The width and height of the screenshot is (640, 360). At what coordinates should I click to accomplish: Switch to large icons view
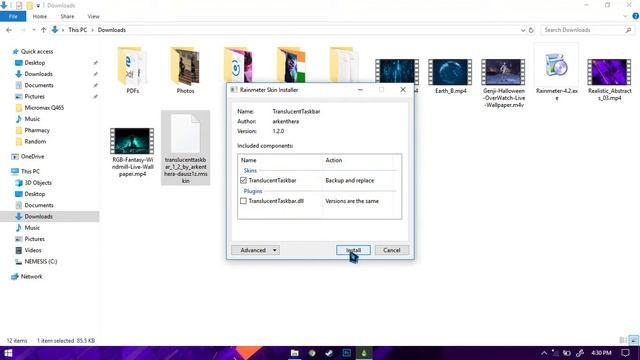click(x=633, y=340)
